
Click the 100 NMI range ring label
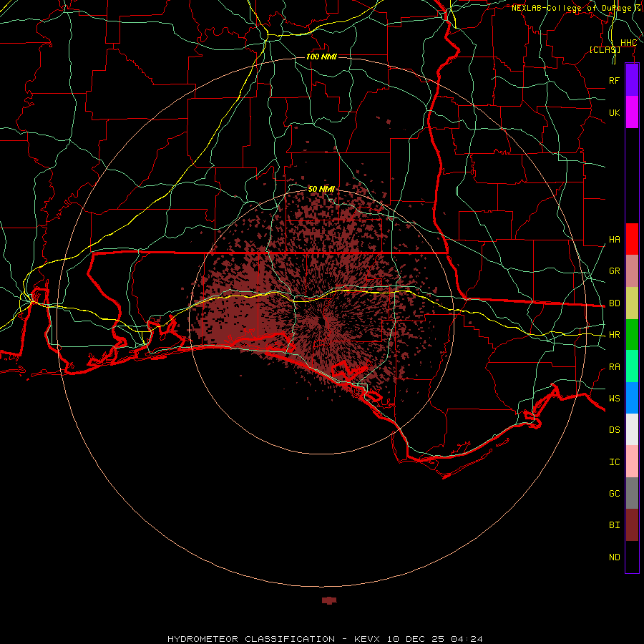tap(321, 57)
